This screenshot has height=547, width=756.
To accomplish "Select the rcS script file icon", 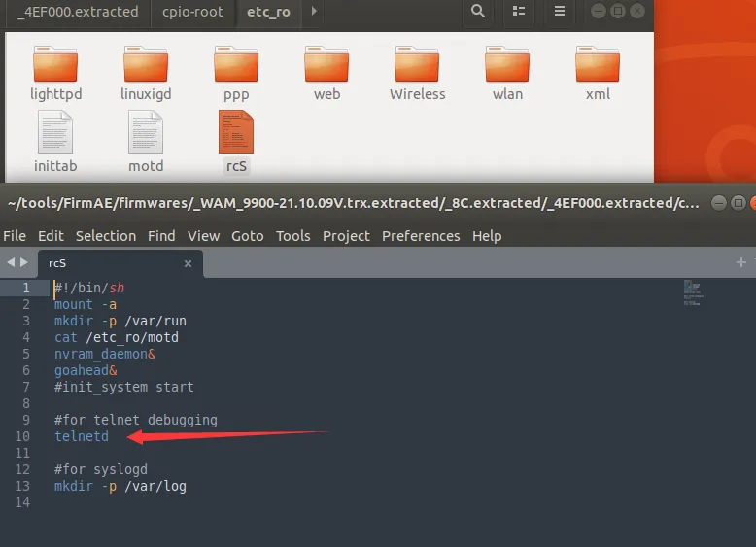I will [236, 132].
